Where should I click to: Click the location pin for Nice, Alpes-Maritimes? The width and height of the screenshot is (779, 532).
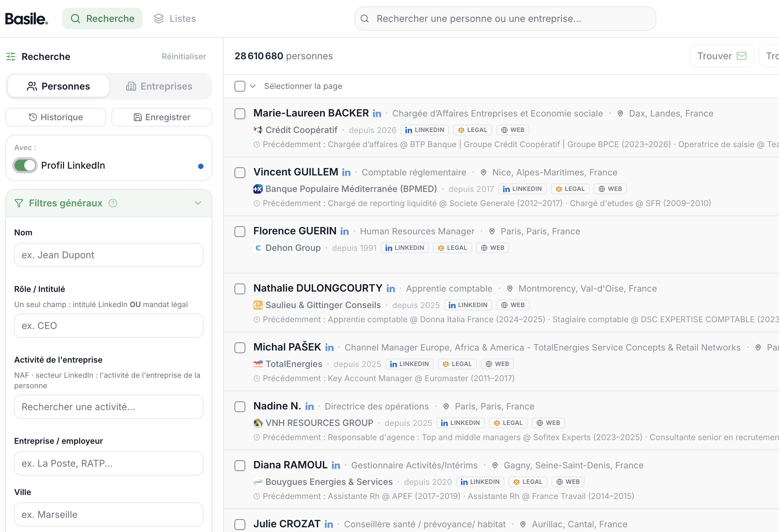(x=484, y=173)
